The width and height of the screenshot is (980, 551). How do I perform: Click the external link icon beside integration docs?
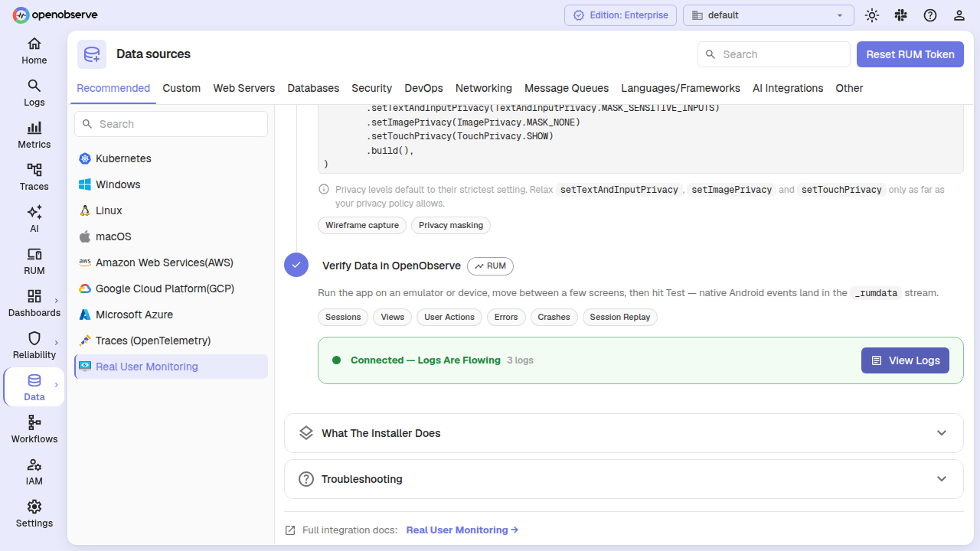pos(290,530)
